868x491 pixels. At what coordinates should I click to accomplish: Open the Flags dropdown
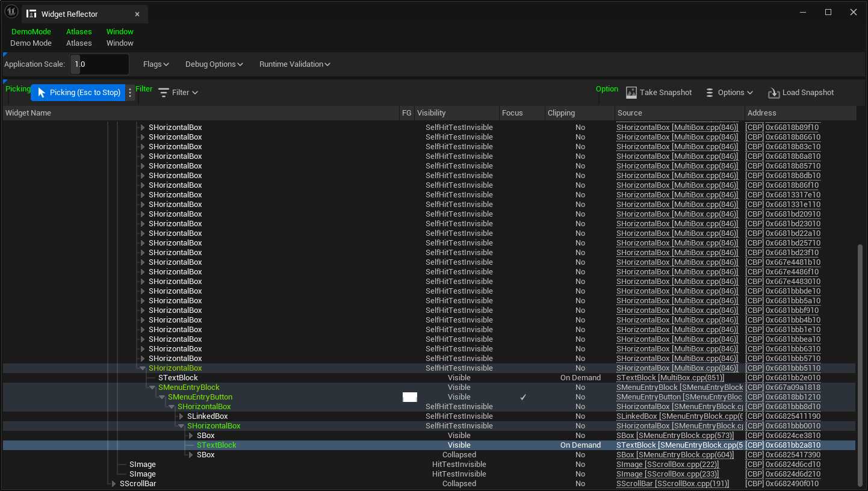(156, 64)
